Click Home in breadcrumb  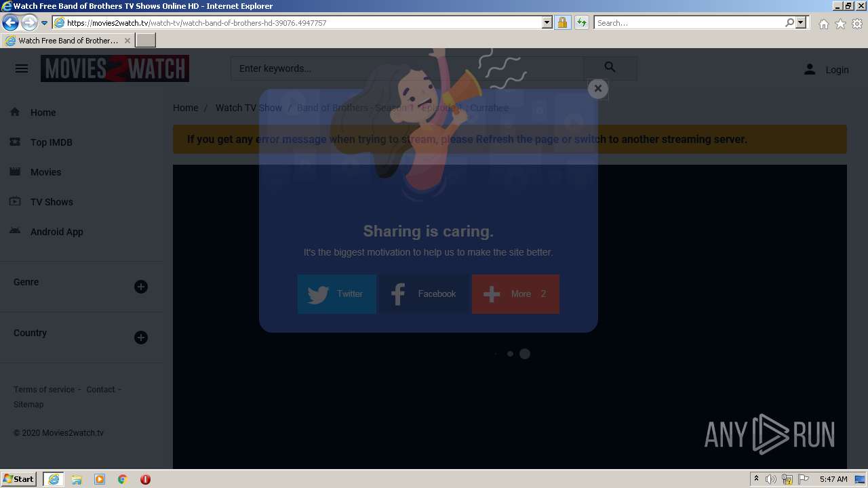click(x=185, y=108)
